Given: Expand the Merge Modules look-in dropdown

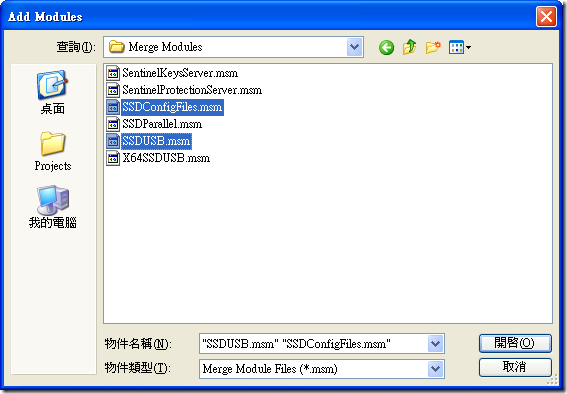Looking at the screenshot, I should point(355,47).
